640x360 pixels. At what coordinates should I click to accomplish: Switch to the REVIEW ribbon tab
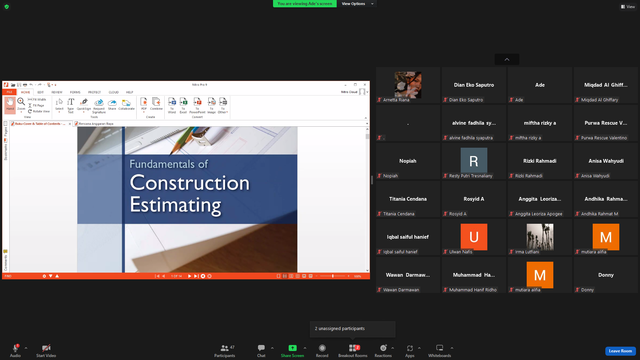[57, 92]
